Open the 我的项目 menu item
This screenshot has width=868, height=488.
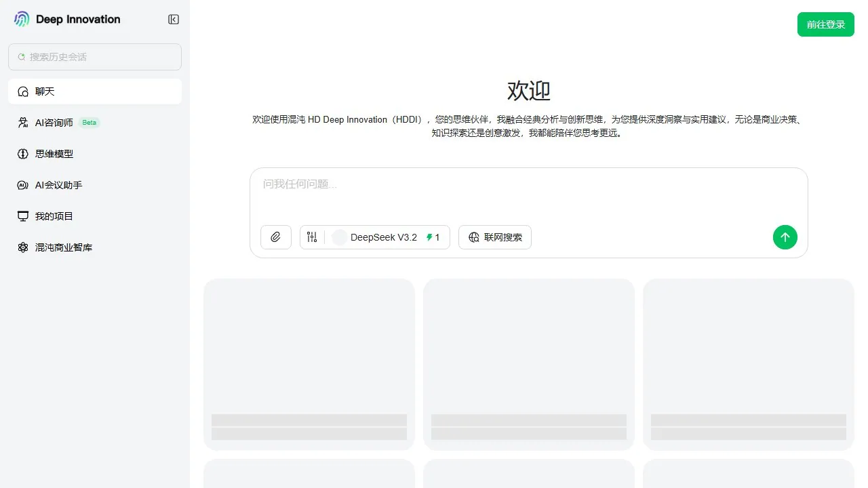click(95, 216)
